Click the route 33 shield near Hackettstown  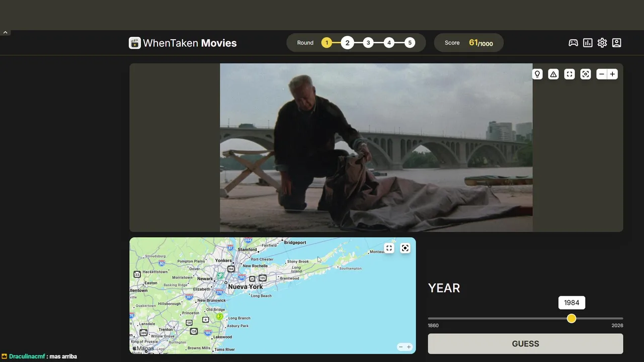pyautogui.click(x=137, y=274)
